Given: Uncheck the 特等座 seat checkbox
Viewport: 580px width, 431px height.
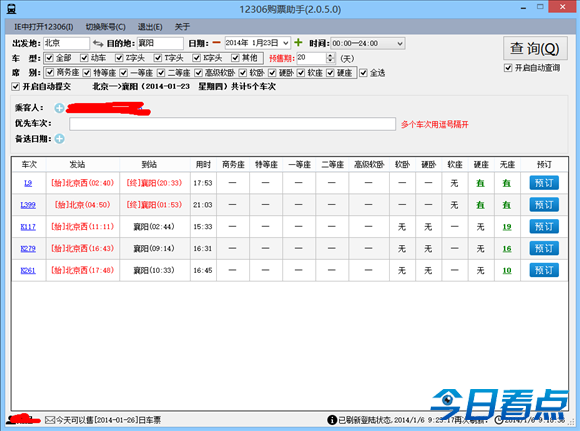Looking at the screenshot, I should (x=87, y=73).
